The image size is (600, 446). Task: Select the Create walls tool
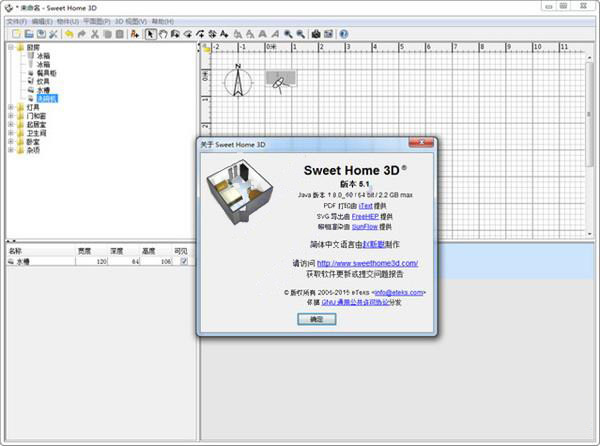[175, 34]
